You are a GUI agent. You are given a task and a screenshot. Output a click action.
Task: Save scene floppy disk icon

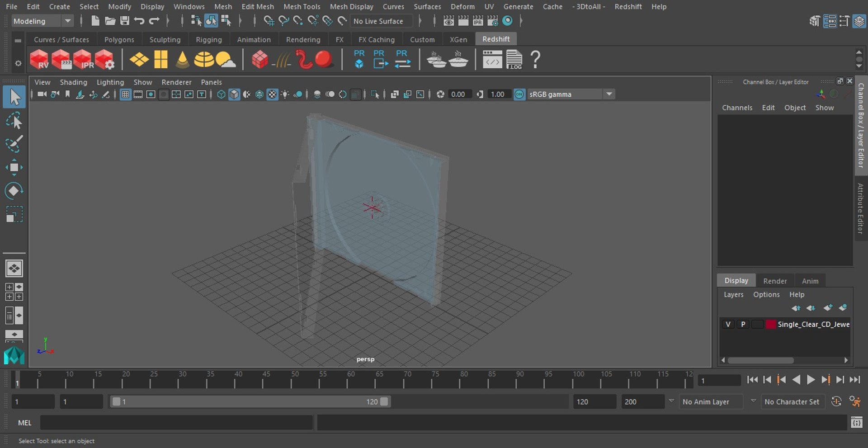point(125,21)
